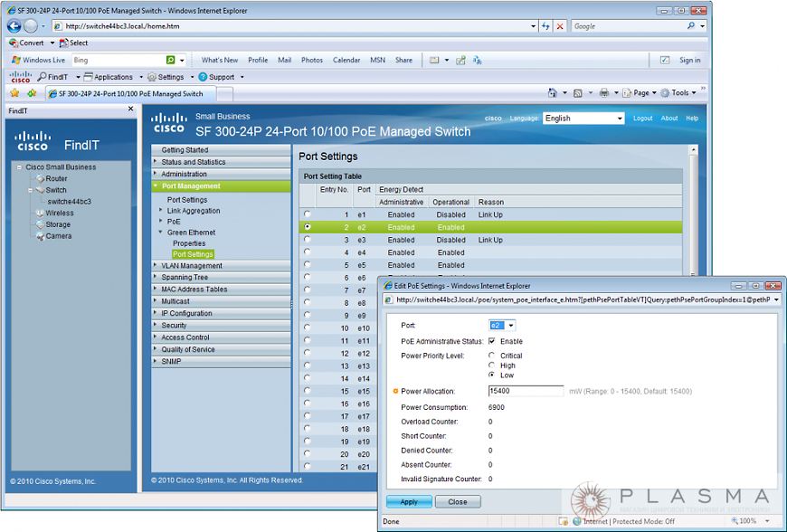787x532 pixels.
Task: Select radio button for entry 5 port e5
Action: click(308, 264)
